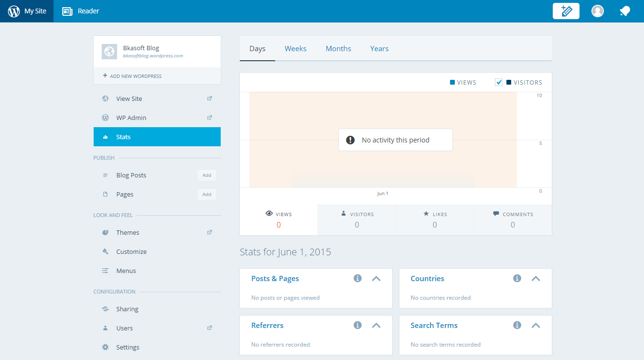Open external link icon next to Users

click(x=209, y=328)
